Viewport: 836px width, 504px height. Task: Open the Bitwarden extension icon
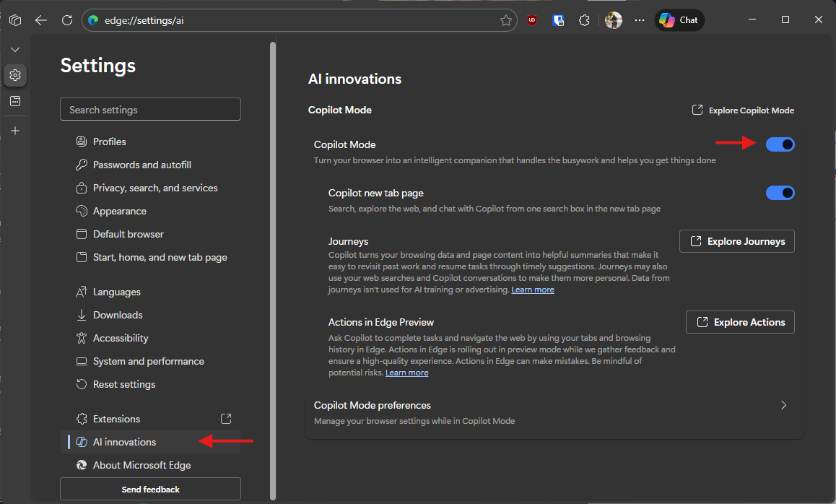[x=558, y=20]
